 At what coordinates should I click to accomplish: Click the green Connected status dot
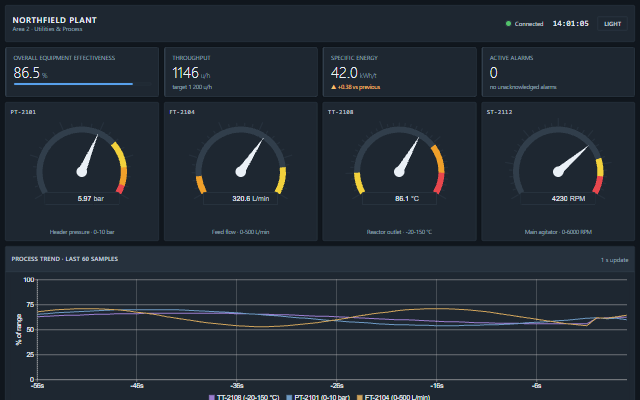(508, 24)
